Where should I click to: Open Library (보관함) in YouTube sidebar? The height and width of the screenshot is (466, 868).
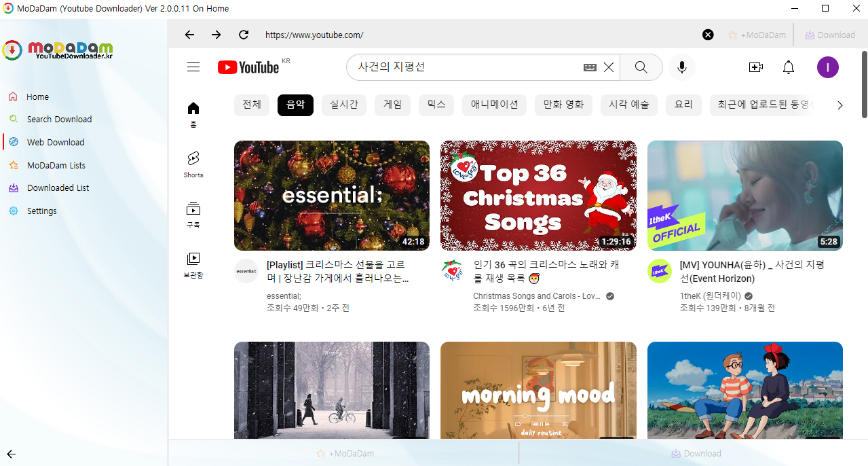pyautogui.click(x=193, y=266)
